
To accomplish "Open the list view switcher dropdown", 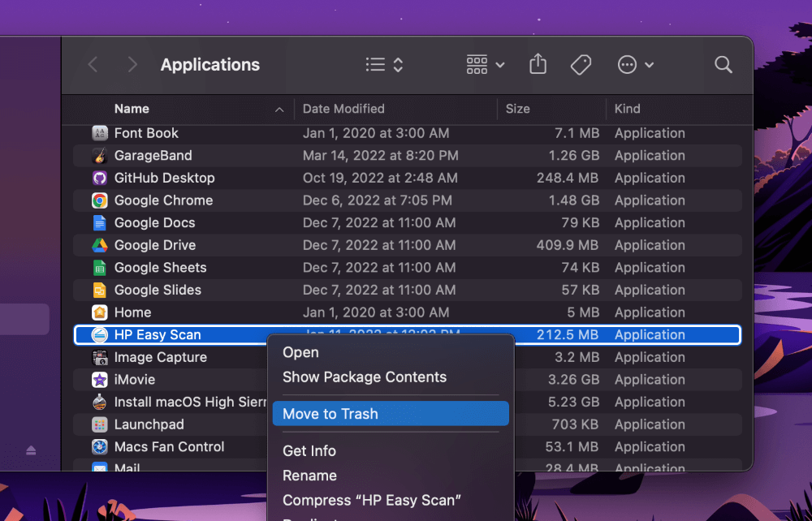I will [x=384, y=65].
